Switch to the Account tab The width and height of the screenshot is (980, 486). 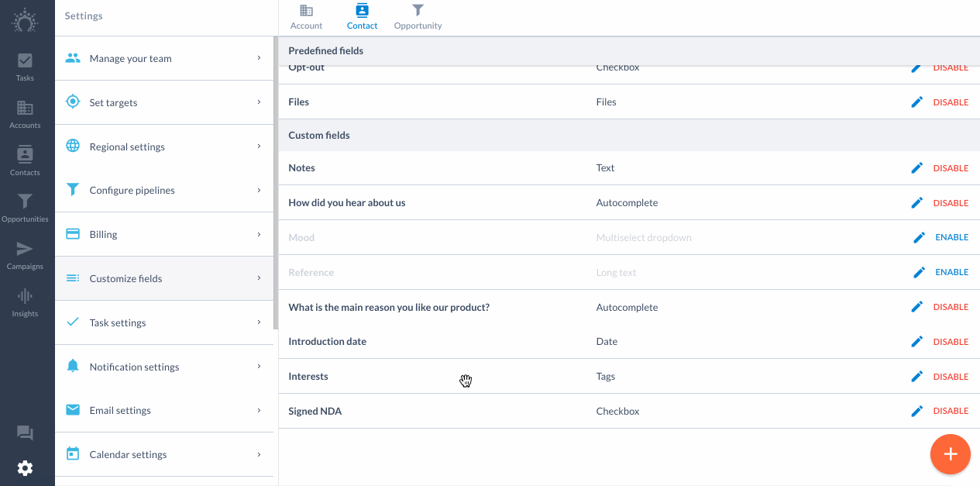point(306,17)
